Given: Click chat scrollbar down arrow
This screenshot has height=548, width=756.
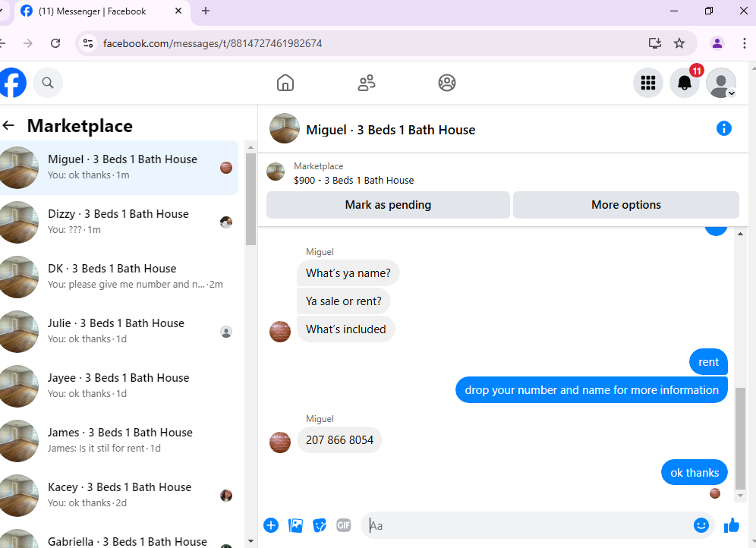Looking at the screenshot, I should (740, 496).
